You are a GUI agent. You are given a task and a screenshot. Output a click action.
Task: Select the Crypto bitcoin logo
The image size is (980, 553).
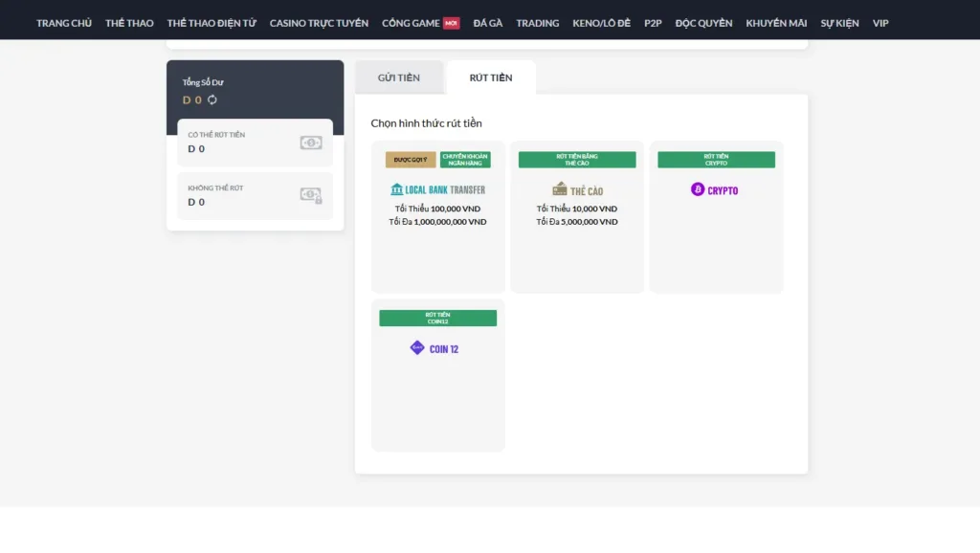[x=715, y=189]
